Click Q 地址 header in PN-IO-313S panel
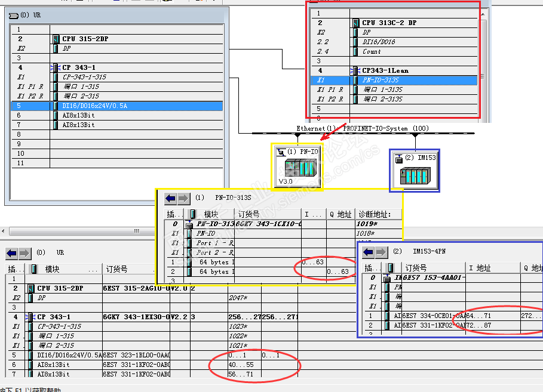 340,214
